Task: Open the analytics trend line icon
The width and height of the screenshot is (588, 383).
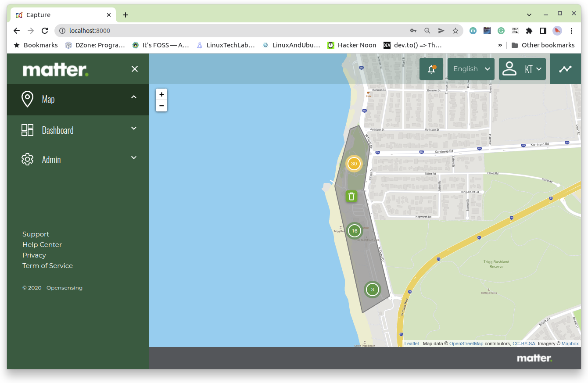Action: 565,69
